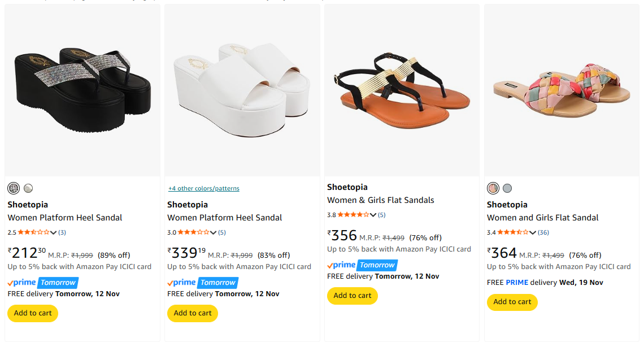Choose the light grey swatch on the black platform sandal
Screen dimensions: 644x342
(28, 188)
